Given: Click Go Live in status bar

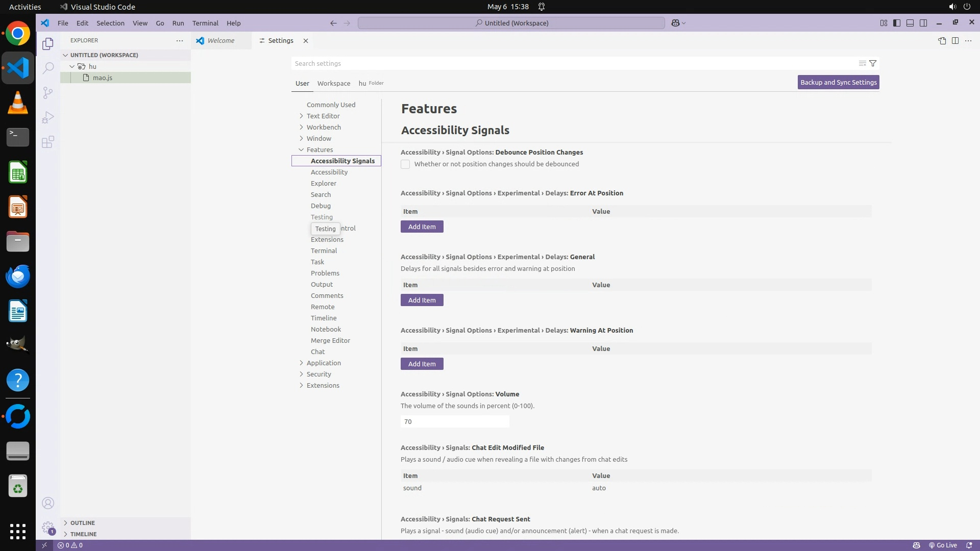Looking at the screenshot, I should coord(943,545).
